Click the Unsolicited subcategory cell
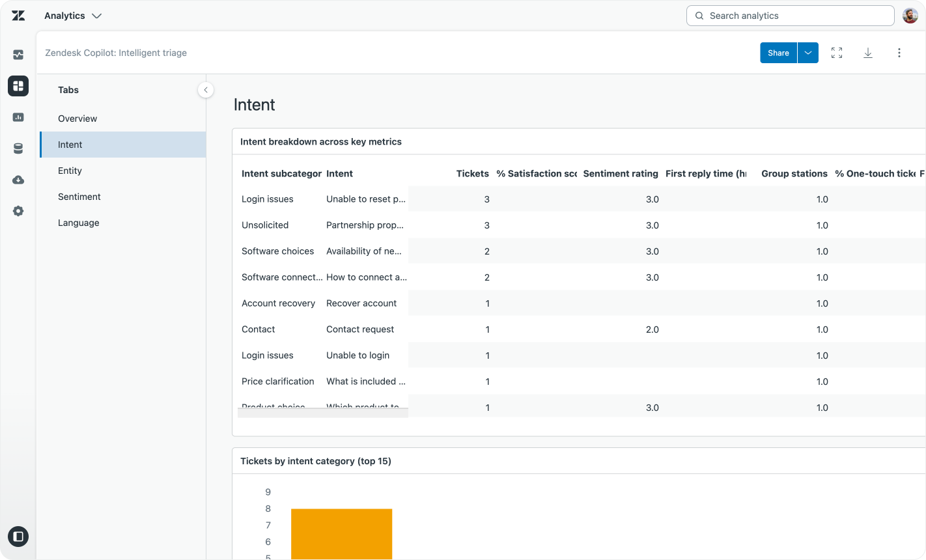The height and width of the screenshot is (560, 926). tap(265, 225)
